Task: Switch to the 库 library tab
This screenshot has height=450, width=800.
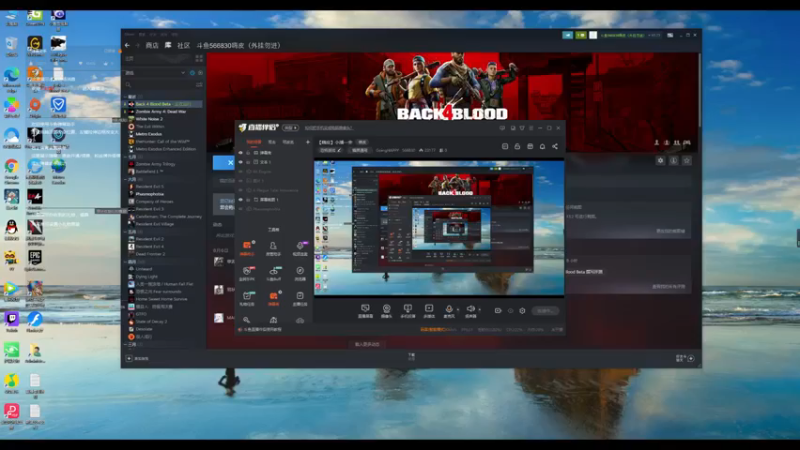Action: [x=168, y=45]
